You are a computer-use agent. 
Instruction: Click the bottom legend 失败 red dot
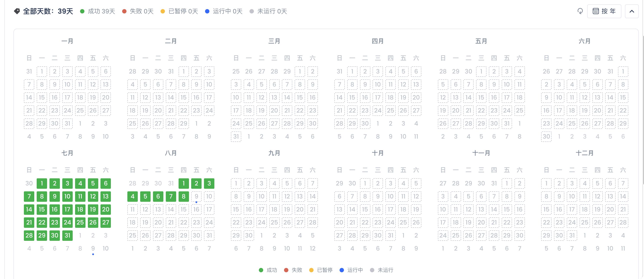click(286, 270)
